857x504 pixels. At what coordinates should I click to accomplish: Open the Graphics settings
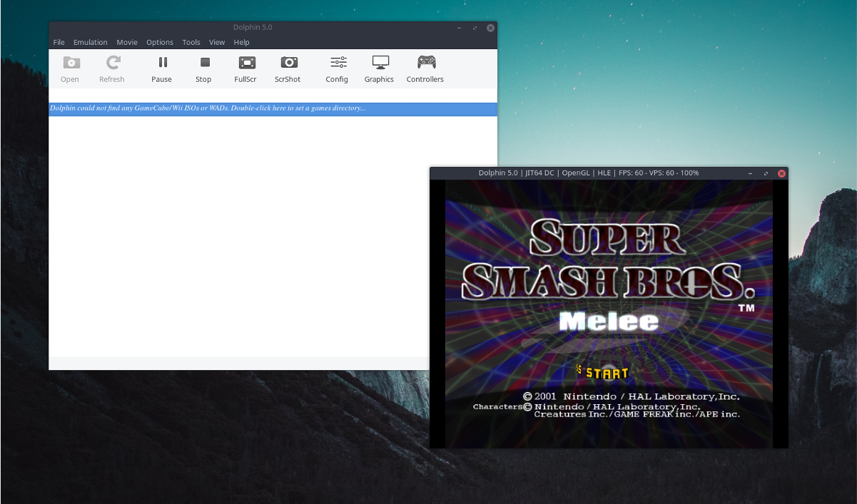pyautogui.click(x=380, y=69)
